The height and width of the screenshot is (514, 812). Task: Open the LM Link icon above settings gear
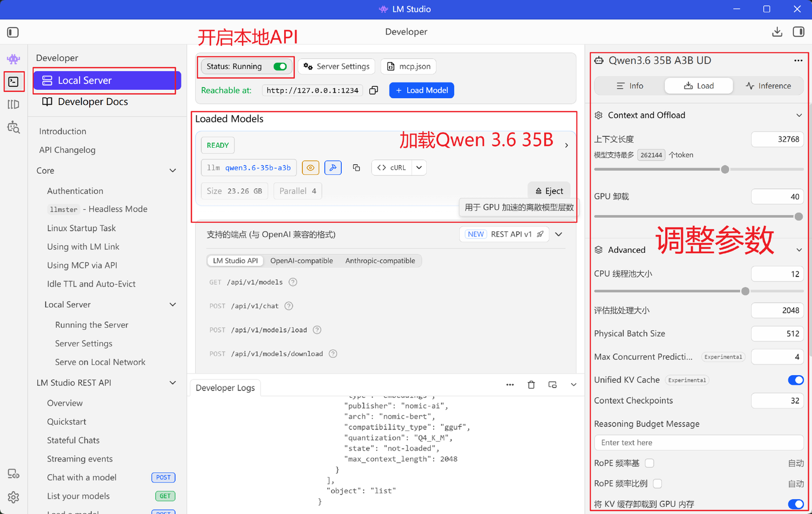pyautogui.click(x=14, y=474)
